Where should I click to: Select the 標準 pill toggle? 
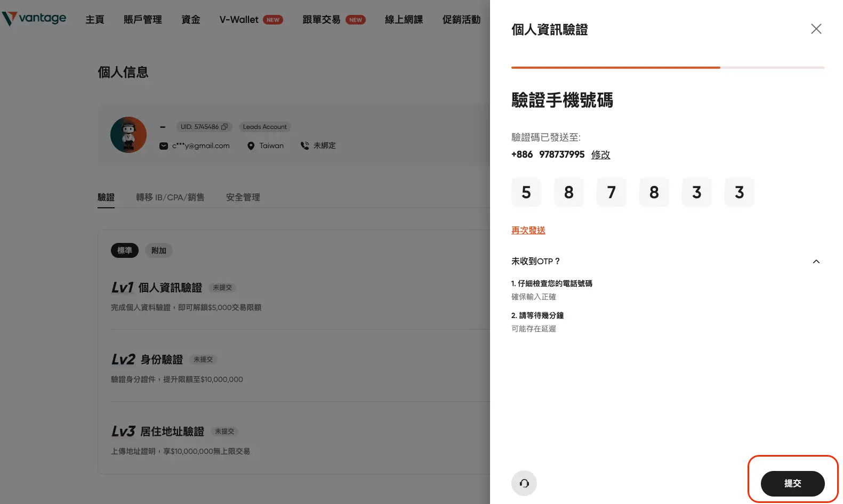(x=124, y=250)
